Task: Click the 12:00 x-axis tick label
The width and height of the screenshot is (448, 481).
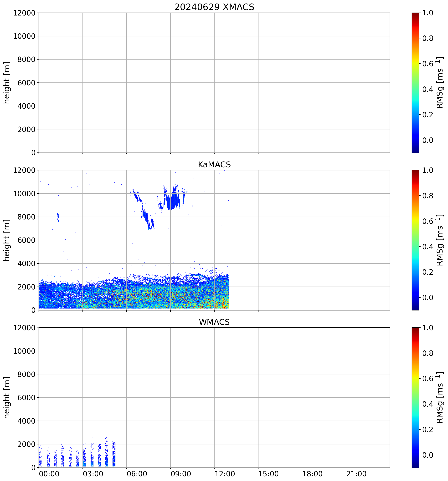Action: (225, 474)
